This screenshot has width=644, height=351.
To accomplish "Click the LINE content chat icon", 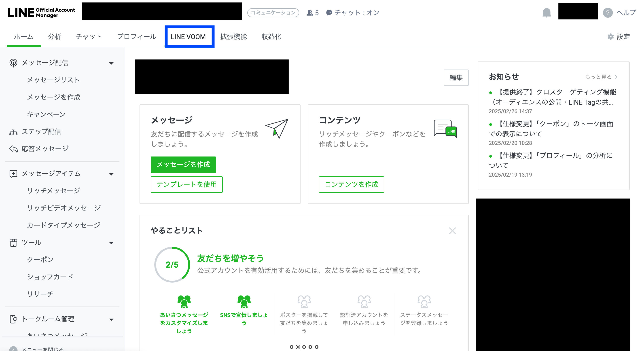I will (445, 129).
